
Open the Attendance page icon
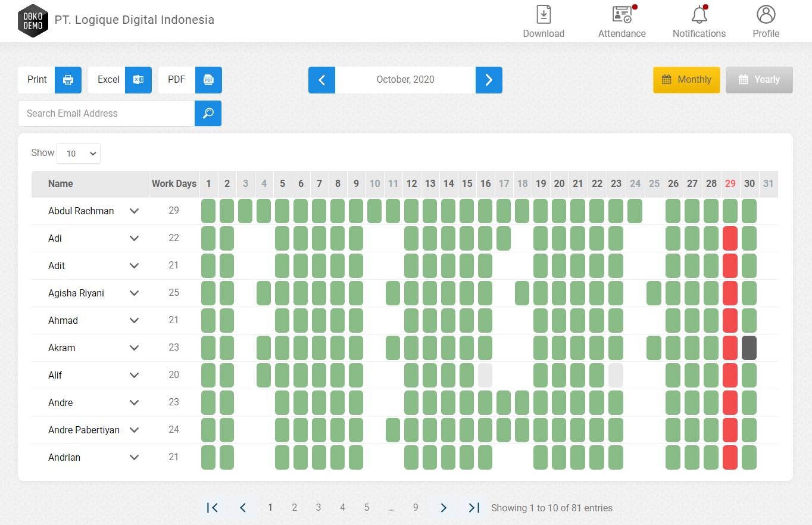click(x=622, y=15)
